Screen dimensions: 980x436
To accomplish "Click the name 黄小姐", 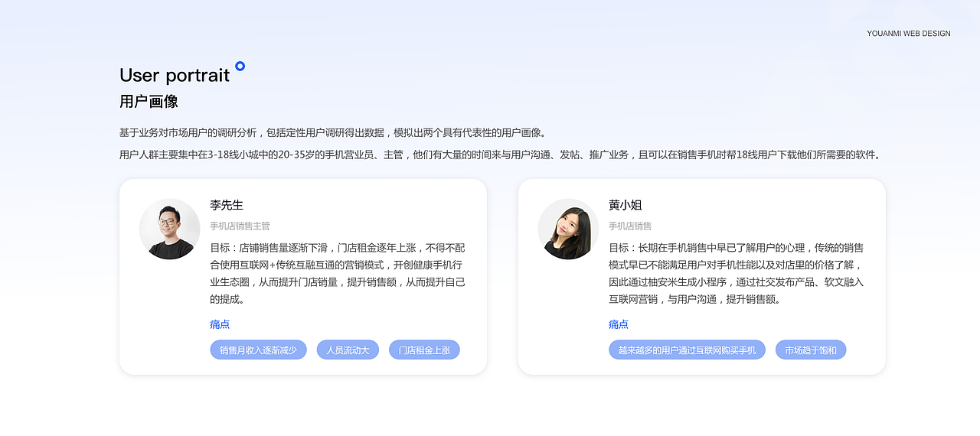I will pyautogui.click(x=626, y=205).
